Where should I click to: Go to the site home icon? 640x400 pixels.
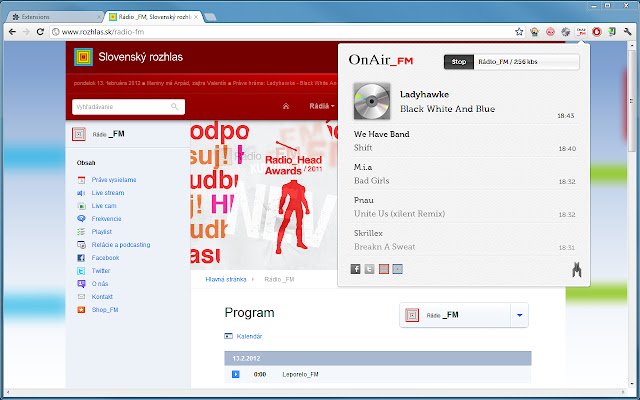tap(286, 107)
